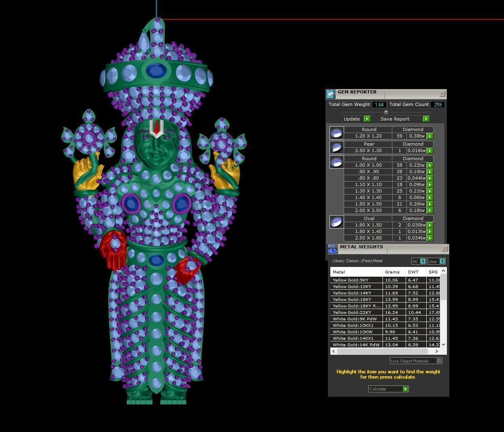Click the DWT column header
Screen dimensions: 504x432
coord(416,272)
